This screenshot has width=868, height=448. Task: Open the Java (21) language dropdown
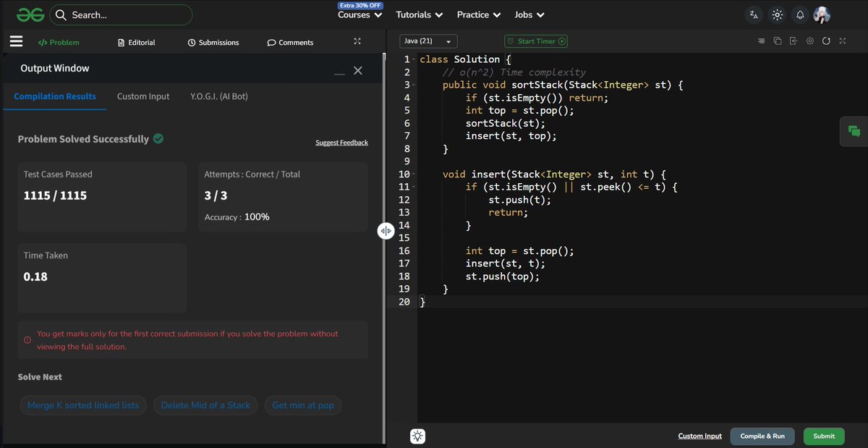(428, 41)
